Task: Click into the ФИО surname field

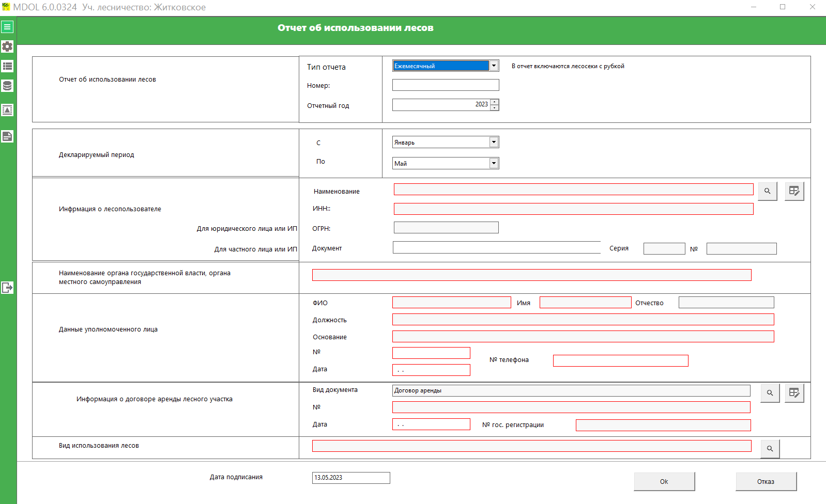Action: (x=452, y=303)
